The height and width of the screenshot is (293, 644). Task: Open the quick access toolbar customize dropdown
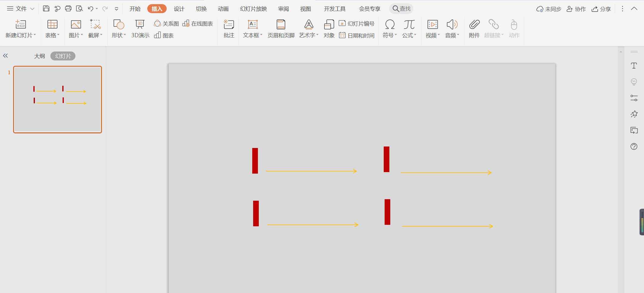tap(116, 9)
